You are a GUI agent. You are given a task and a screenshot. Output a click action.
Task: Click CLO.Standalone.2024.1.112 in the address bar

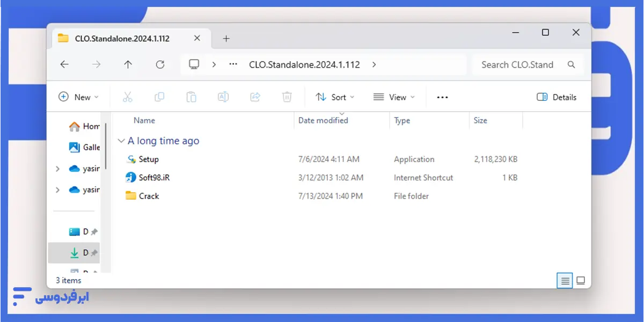coord(304,64)
